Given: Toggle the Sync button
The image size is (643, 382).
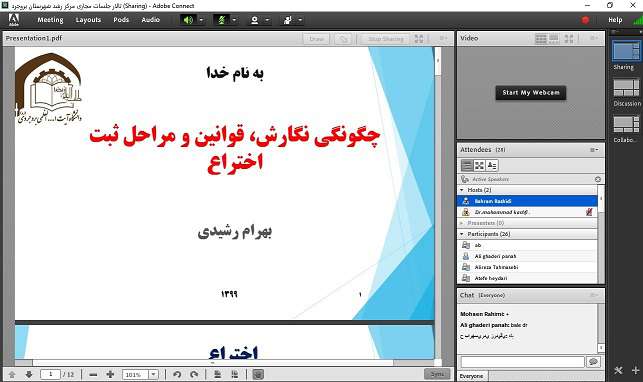Looking at the screenshot, I should pyautogui.click(x=437, y=374).
